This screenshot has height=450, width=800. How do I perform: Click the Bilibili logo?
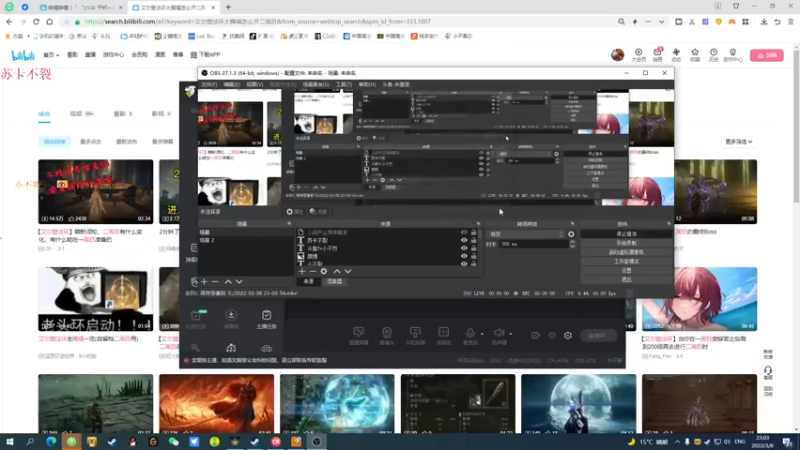click(x=23, y=55)
